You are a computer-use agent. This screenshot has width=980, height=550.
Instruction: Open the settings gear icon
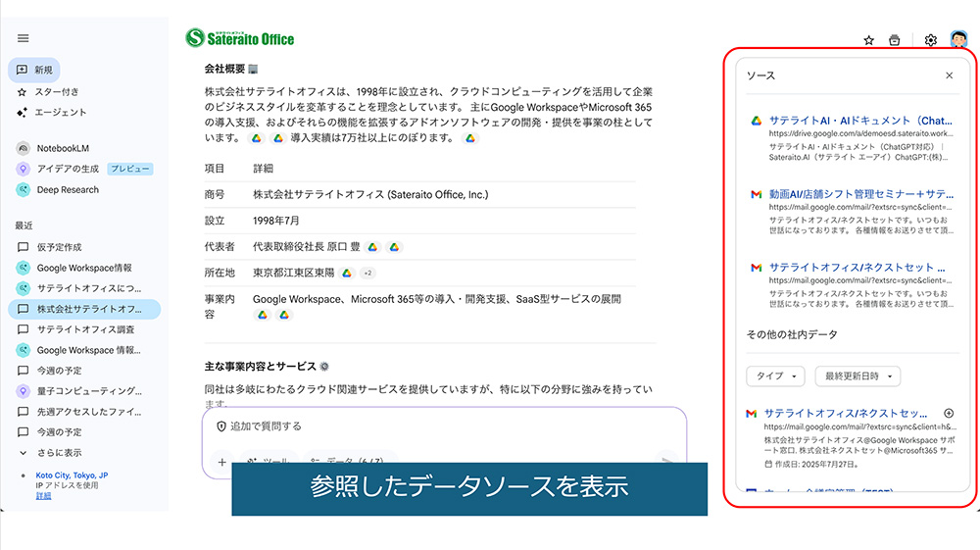pyautogui.click(x=931, y=40)
